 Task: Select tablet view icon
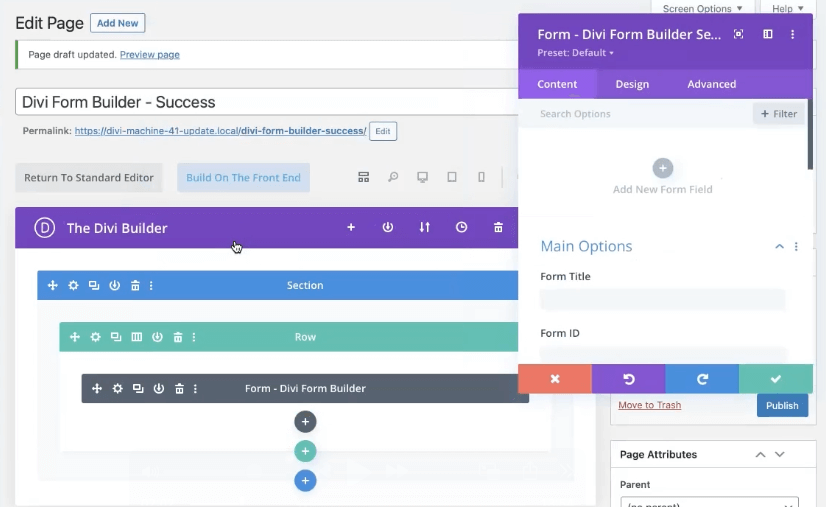coord(452,177)
